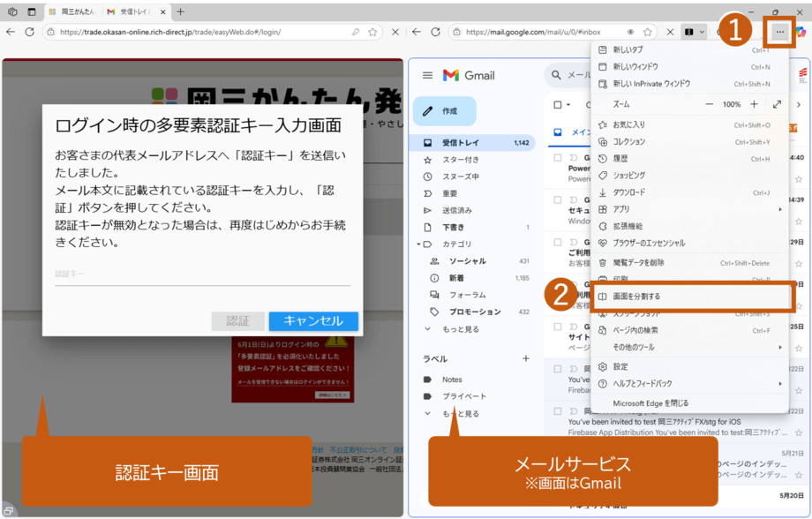The image size is (812, 519).
Task: Select 新しいタブ in the Edge menu
Action: click(x=689, y=49)
